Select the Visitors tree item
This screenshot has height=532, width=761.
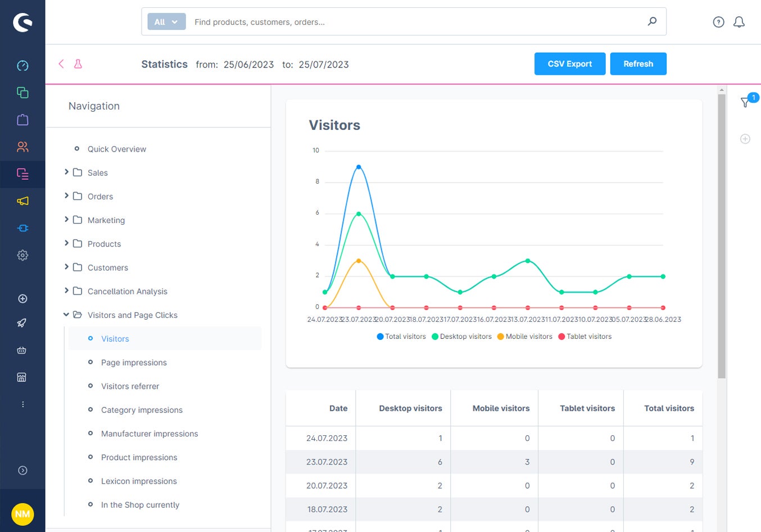click(115, 339)
